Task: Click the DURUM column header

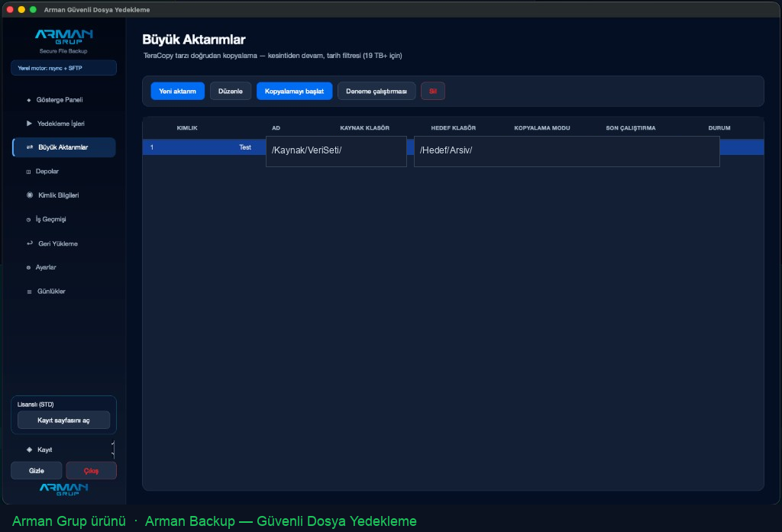Action: pos(719,128)
